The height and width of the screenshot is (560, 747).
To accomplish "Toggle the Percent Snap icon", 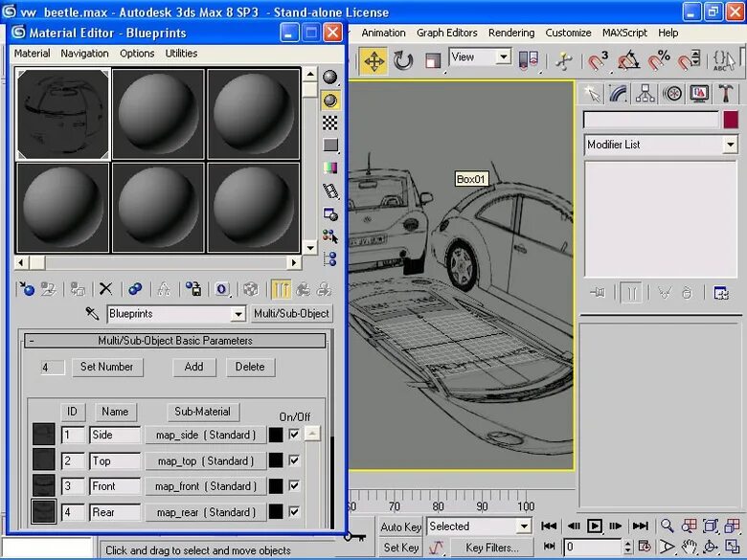I will 659,61.
